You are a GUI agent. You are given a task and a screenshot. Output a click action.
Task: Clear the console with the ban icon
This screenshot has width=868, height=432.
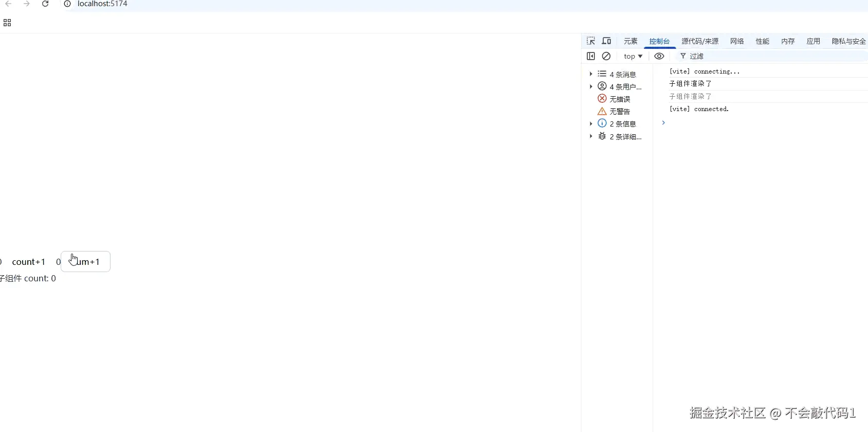coord(606,56)
